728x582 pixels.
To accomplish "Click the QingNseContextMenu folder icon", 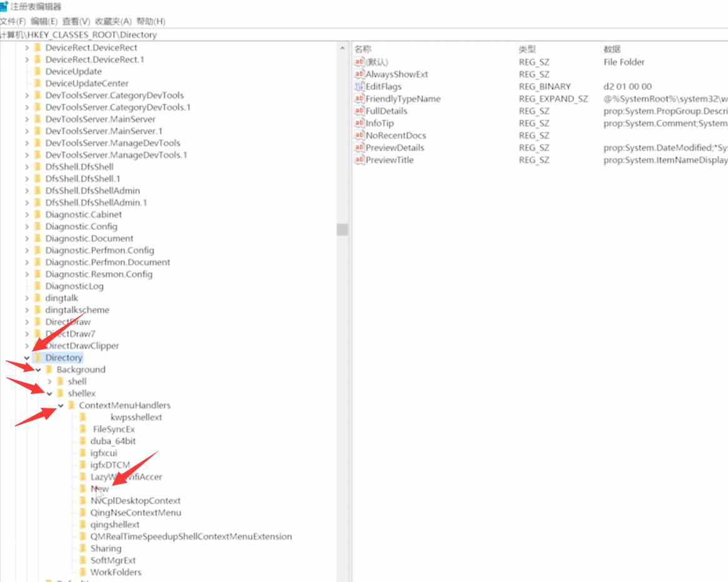I will click(x=83, y=513).
